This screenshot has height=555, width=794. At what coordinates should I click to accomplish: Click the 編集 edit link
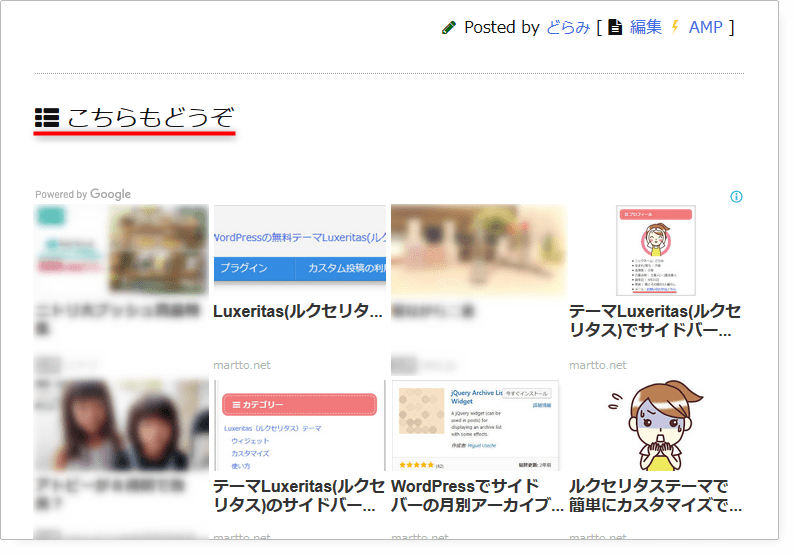pyautogui.click(x=646, y=27)
